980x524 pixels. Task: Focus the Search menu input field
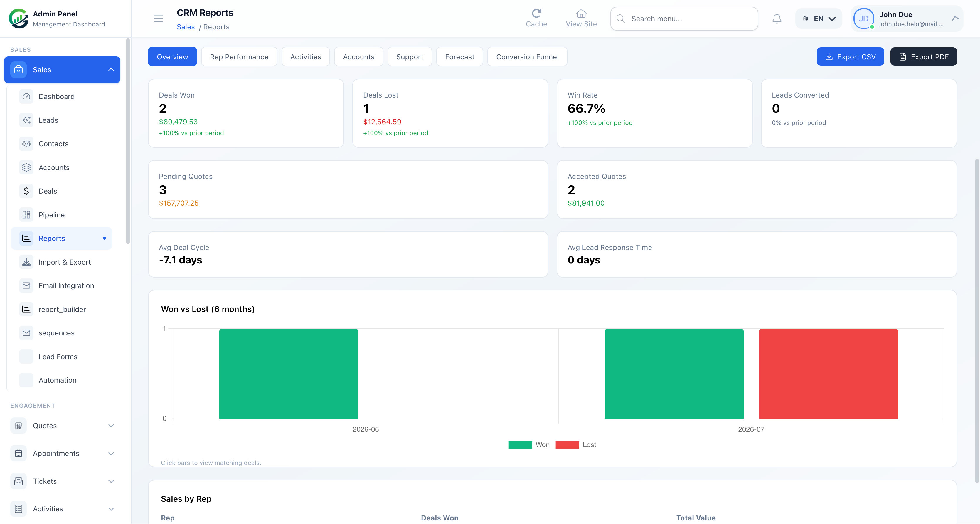(684, 19)
